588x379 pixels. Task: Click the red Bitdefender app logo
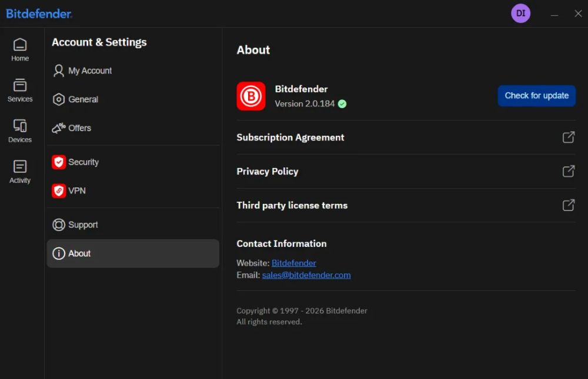pyautogui.click(x=251, y=96)
